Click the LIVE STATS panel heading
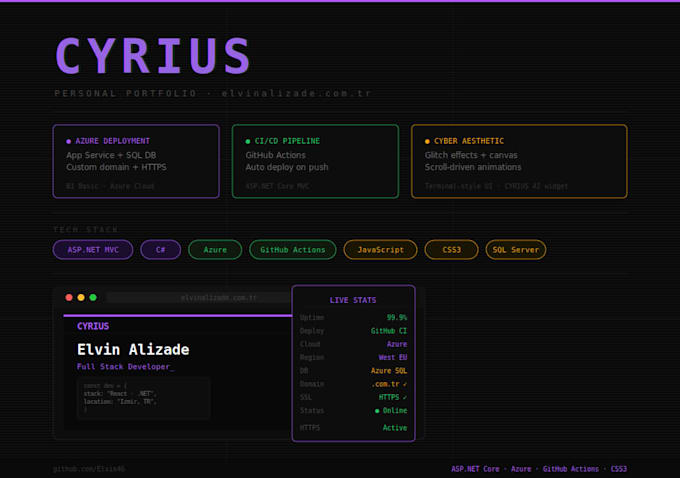This screenshot has width=680, height=478. (x=353, y=300)
